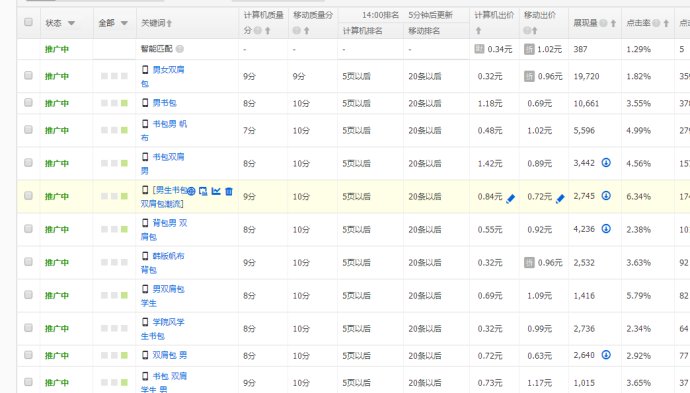Edit the 0.72元 mobile bid with pencil icon
Image resolution: width=690 pixels, height=393 pixels.
(560, 199)
